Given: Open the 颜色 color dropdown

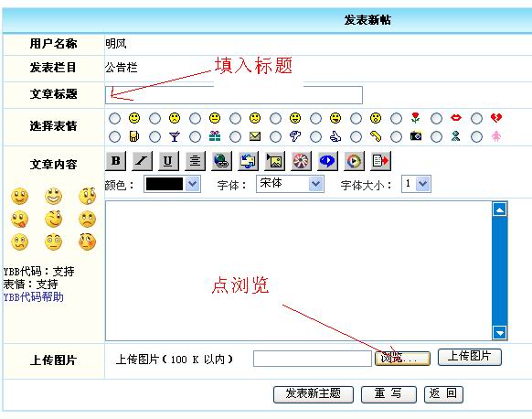Looking at the screenshot, I should pyautogui.click(x=173, y=184).
